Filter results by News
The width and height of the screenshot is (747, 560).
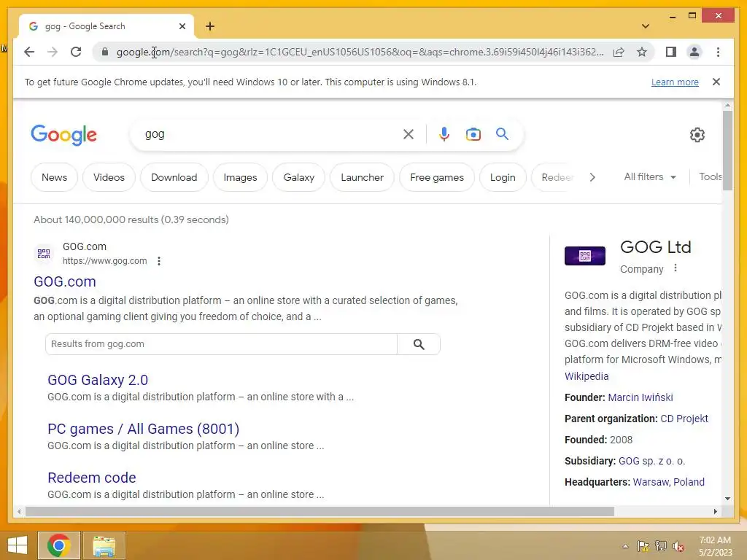[x=54, y=177]
